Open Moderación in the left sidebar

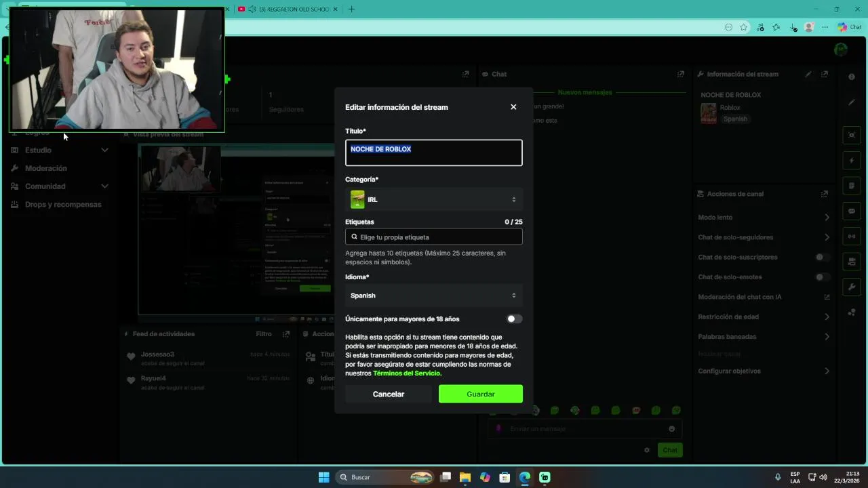click(45, 168)
